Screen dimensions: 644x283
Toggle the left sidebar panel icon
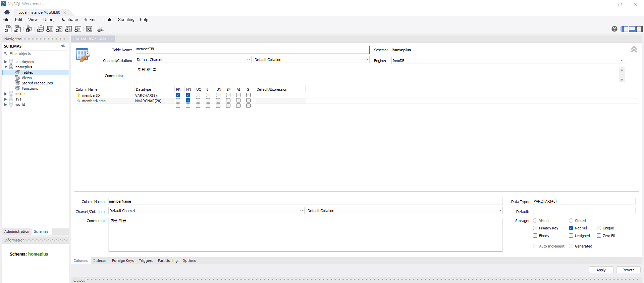[625, 29]
